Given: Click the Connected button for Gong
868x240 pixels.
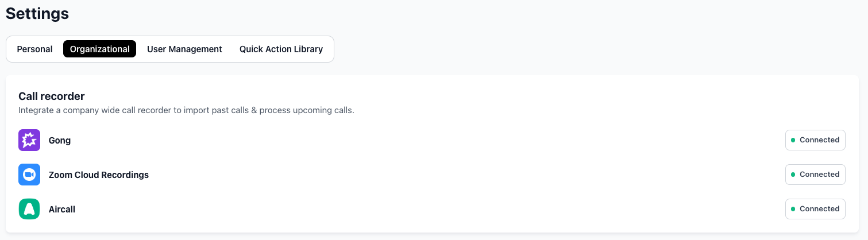Looking at the screenshot, I should coord(815,140).
